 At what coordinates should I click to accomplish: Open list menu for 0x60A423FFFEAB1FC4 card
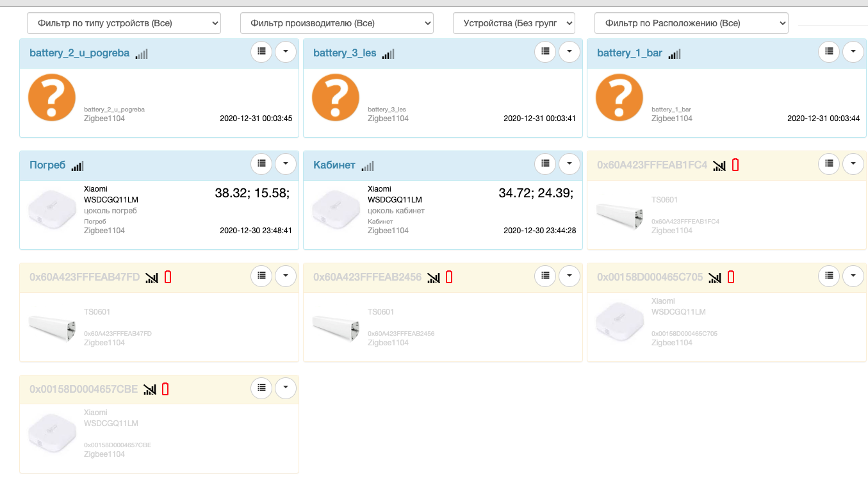click(829, 164)
